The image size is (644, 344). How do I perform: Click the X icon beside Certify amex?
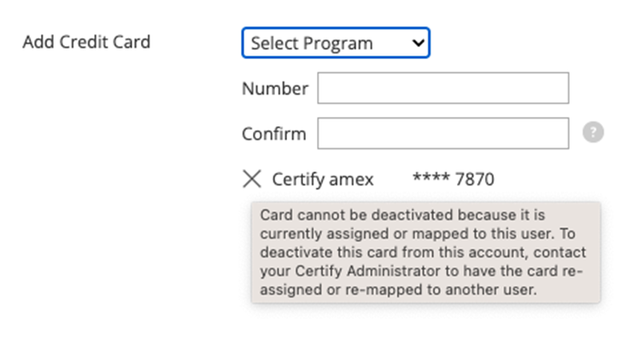[252, 179]
